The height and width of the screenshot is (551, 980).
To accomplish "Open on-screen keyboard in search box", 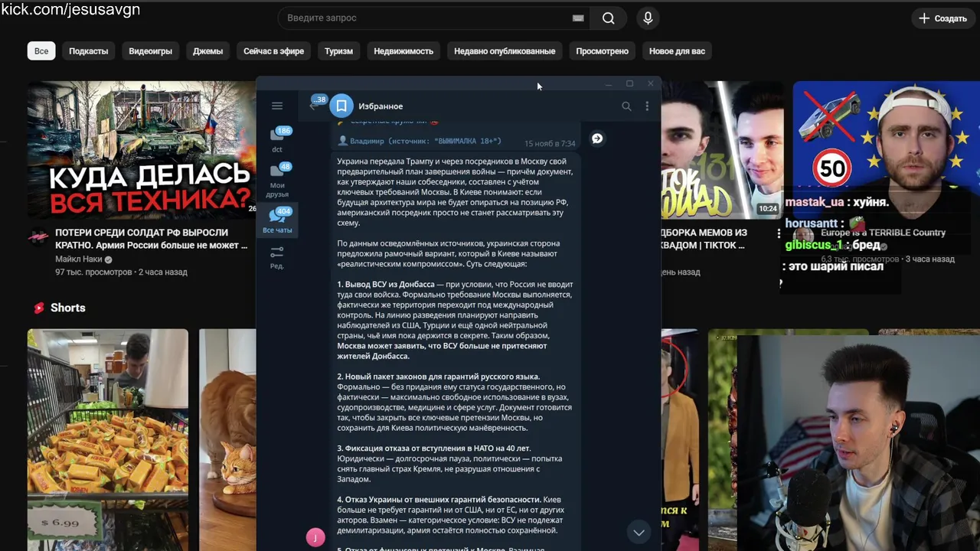I will [578, 18].
